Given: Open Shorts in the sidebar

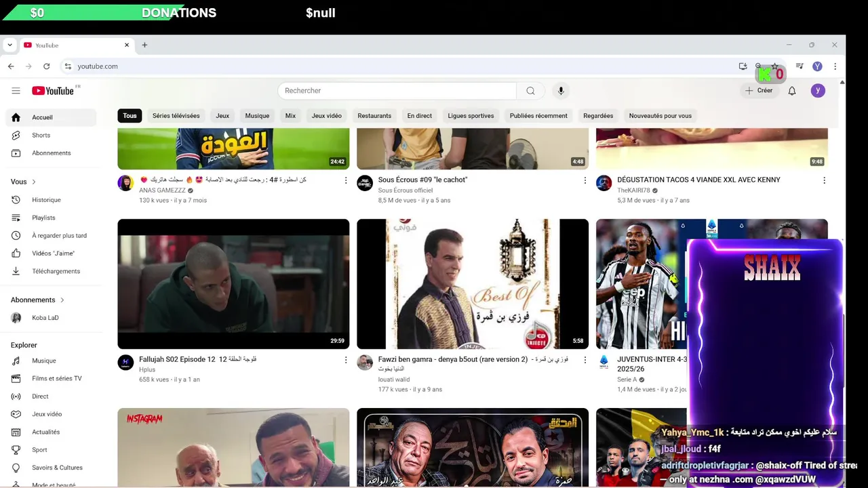Looking at the screenshot, I should [x=52, y=135].
